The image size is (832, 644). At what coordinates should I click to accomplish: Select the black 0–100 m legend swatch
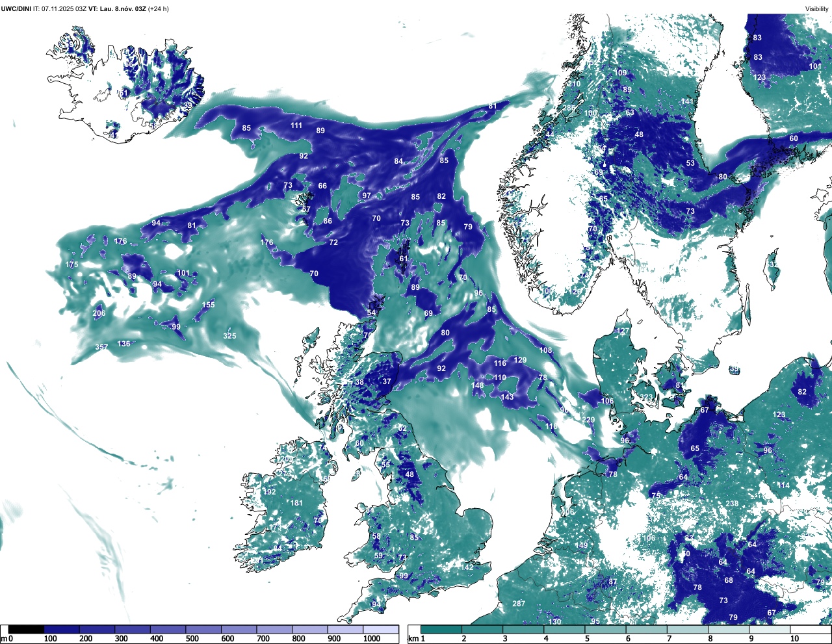pos(26,630)
